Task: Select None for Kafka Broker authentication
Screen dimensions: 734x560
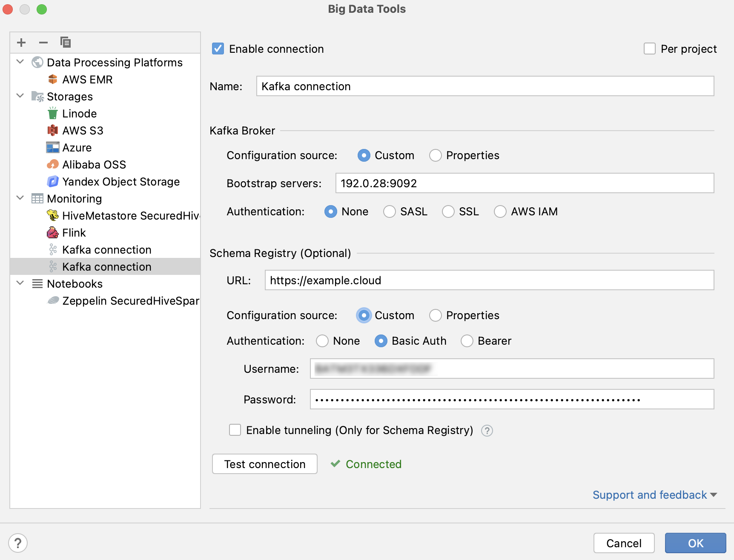Action: (x=331, y=211)
